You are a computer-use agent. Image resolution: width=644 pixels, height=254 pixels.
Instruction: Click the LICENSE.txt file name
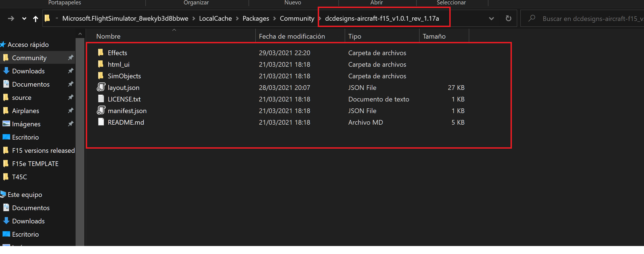pos(124,99)
